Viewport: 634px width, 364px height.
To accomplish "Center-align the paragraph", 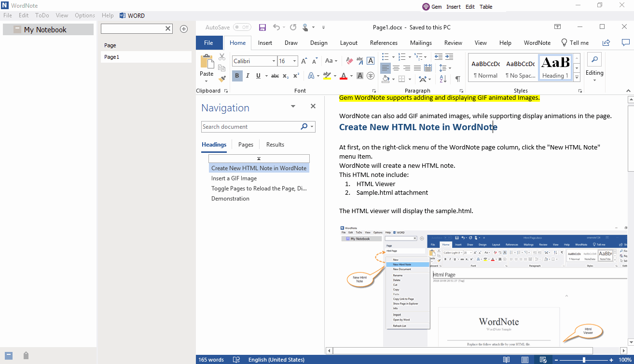I will pos(396,68).
